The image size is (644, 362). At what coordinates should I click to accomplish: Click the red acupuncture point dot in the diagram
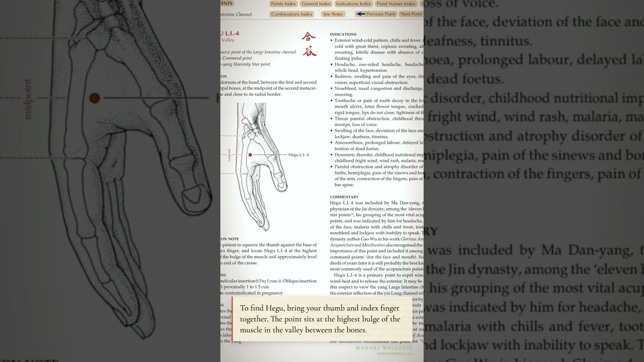[x=250, y=155]
